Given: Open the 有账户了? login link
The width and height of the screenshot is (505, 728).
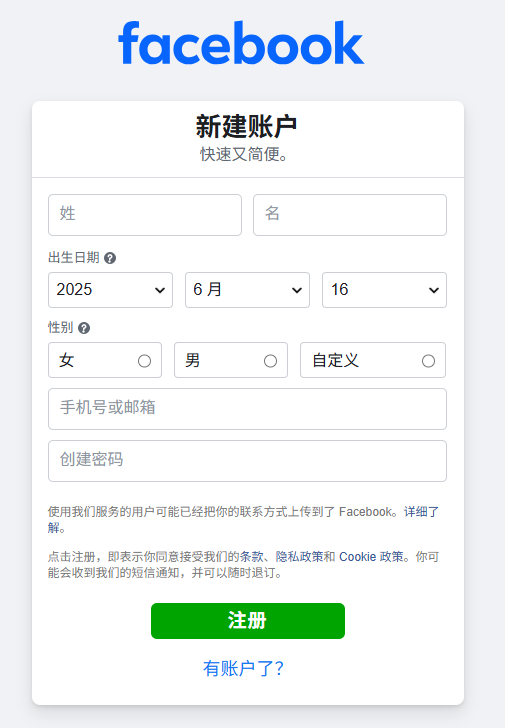Looking at the screenshot, I should pyautogui.click(x=243, y=668).
